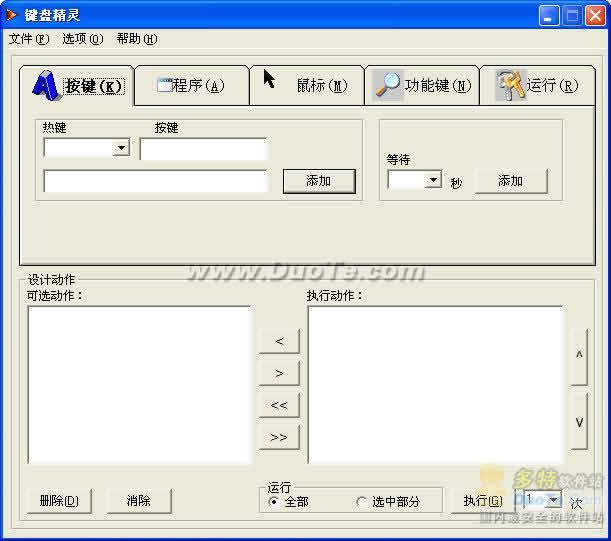The width and height of the screenshot is (611, 541).
Task: Move action up with the ^ button
Action: (x=579, y=357)
